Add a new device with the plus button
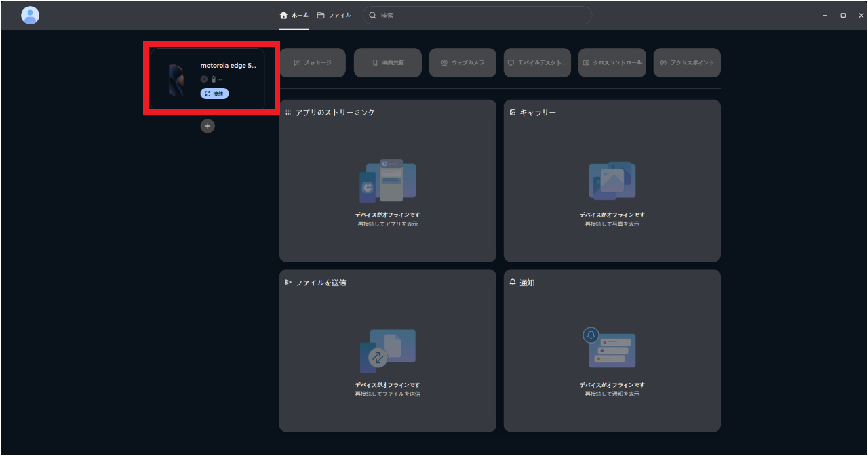Screen dimensions: 868x456 [208, 126]
